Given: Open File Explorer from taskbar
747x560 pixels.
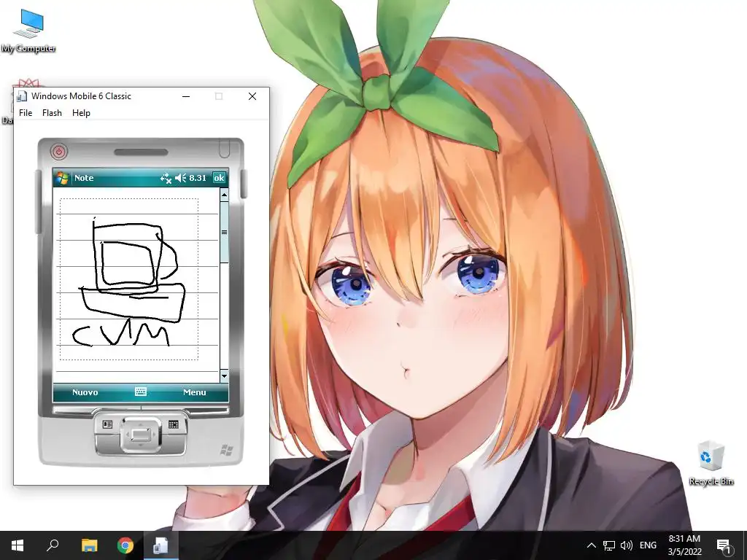Looking at the screenshot, I should coord(89,545).
